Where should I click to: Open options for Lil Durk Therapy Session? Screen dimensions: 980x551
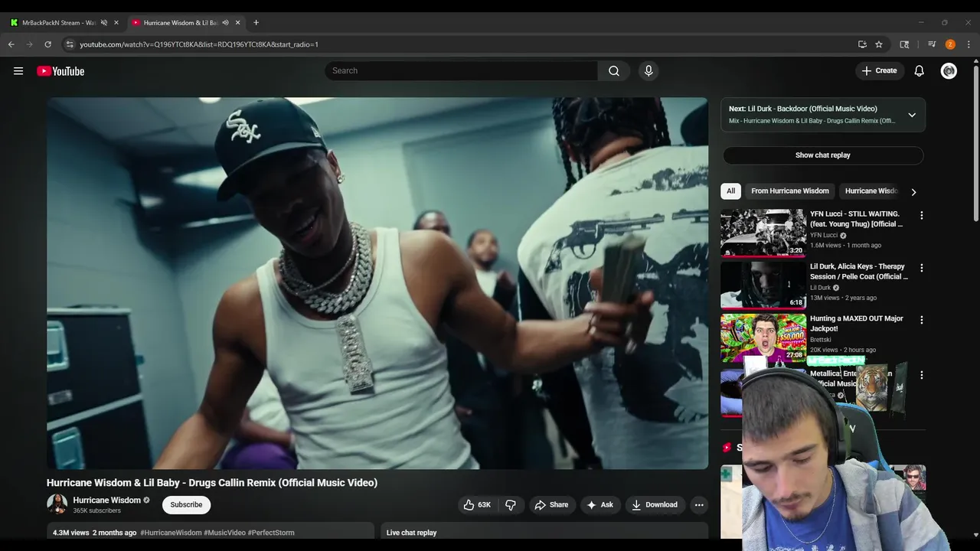(922, 268)
